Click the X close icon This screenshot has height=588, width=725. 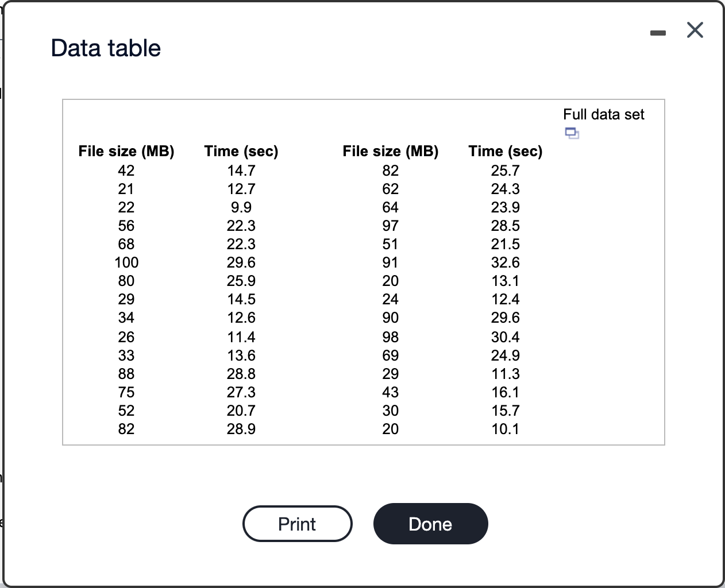695,30
